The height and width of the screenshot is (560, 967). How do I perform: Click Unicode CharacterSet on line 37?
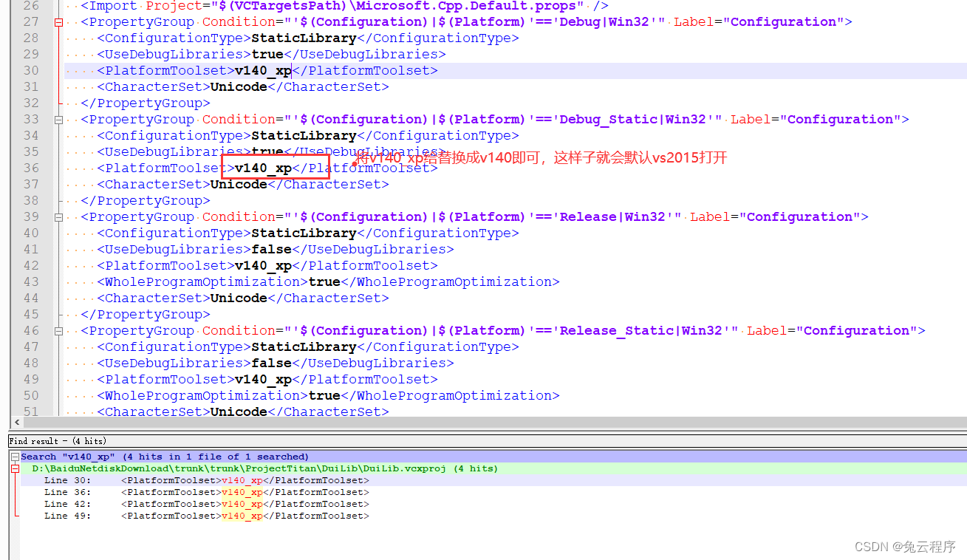239,185
